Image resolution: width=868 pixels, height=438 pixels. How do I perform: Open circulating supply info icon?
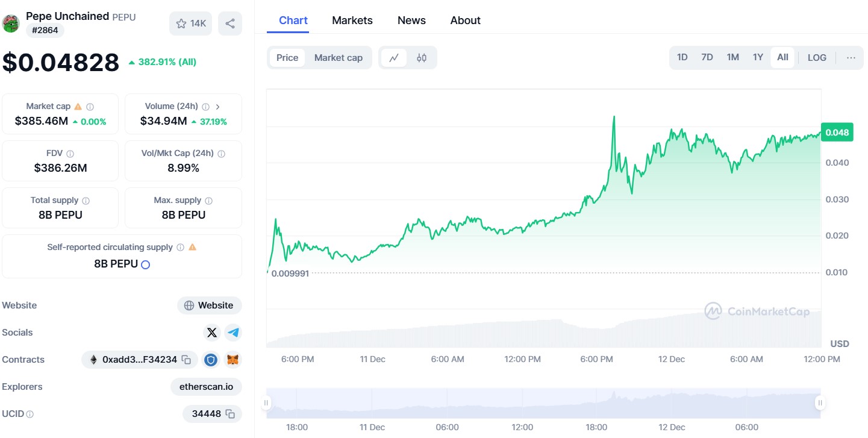click(180, 248)
